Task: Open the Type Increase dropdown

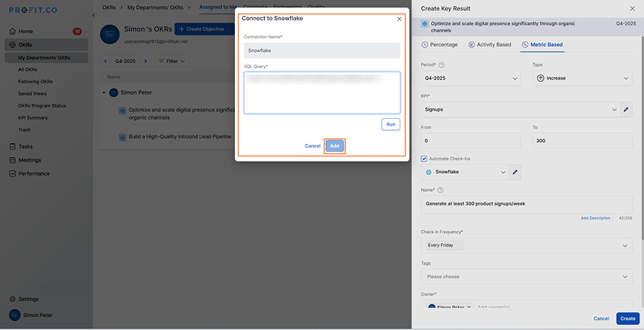Action: point(582,78)
